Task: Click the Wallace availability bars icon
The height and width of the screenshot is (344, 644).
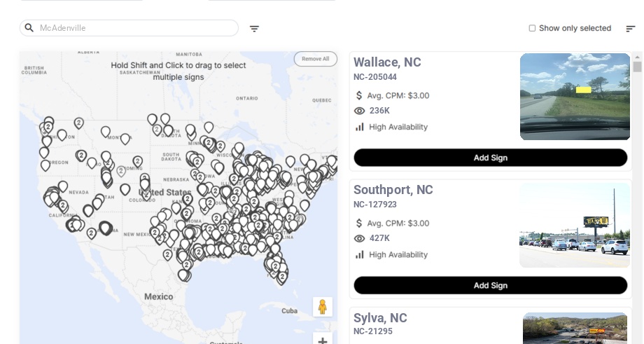Action: pos(360,127)
